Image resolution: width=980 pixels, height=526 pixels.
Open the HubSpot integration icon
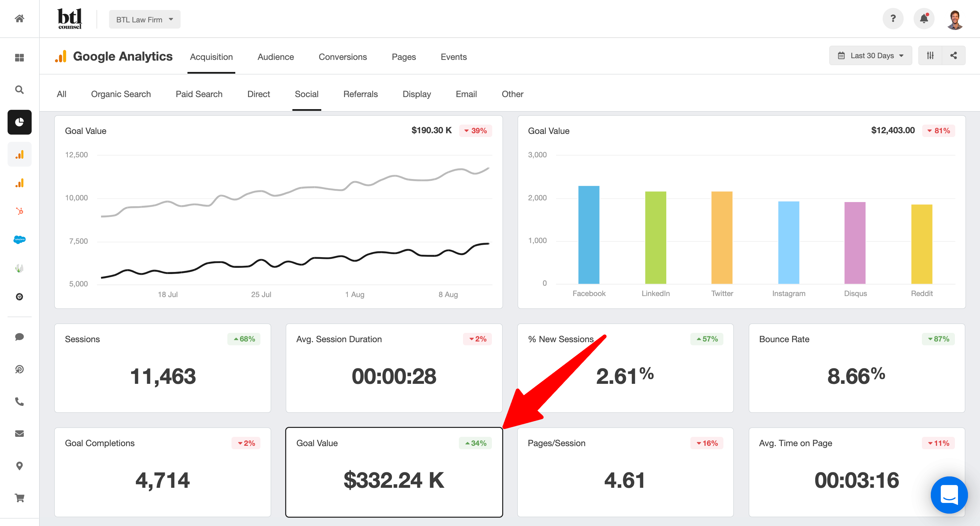[19, 211]
